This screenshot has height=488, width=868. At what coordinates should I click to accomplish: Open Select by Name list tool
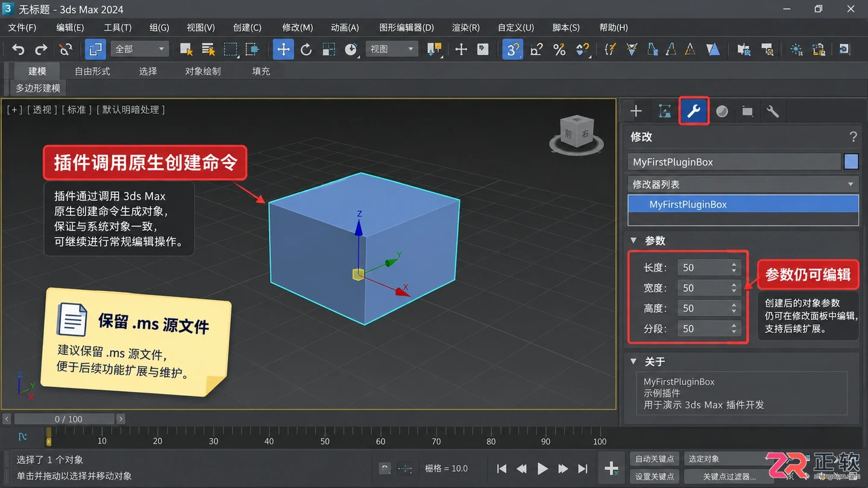209,49
